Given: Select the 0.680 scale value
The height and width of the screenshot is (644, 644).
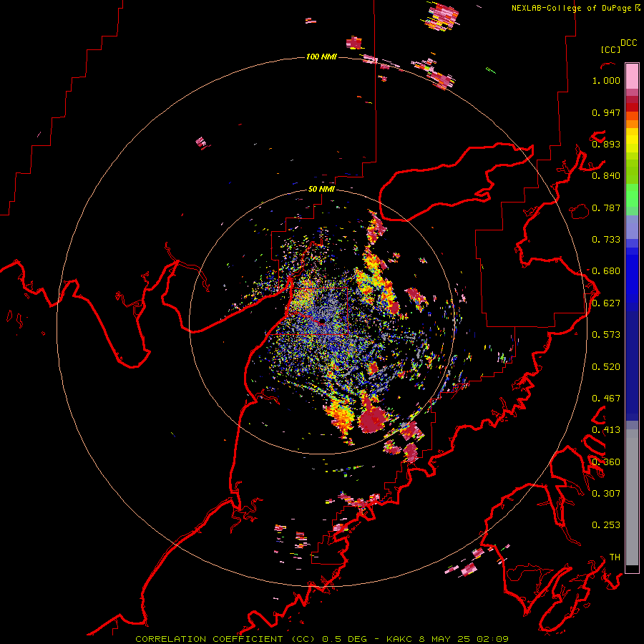Looking at the screenshot, I should (x=606, y=271).
